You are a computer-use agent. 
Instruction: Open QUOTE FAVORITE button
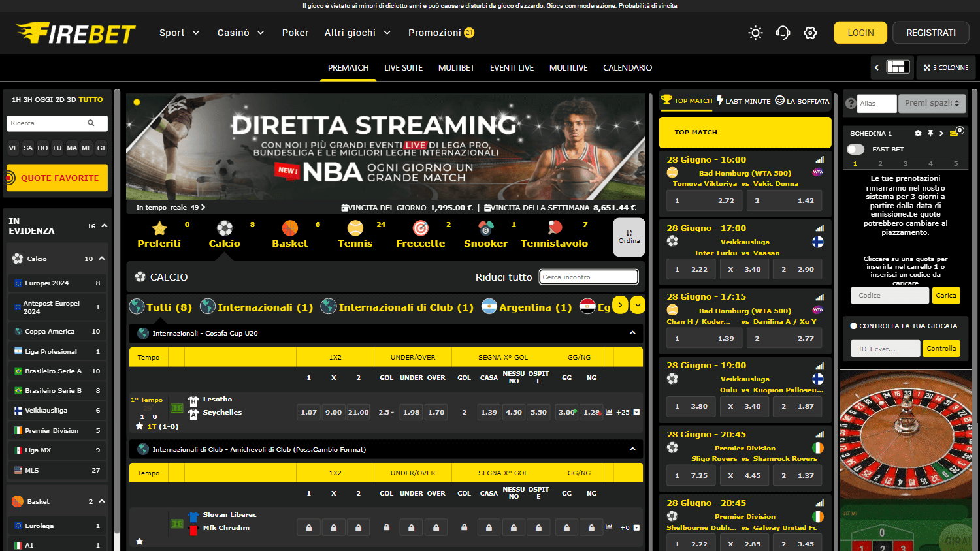pos(57,178)
